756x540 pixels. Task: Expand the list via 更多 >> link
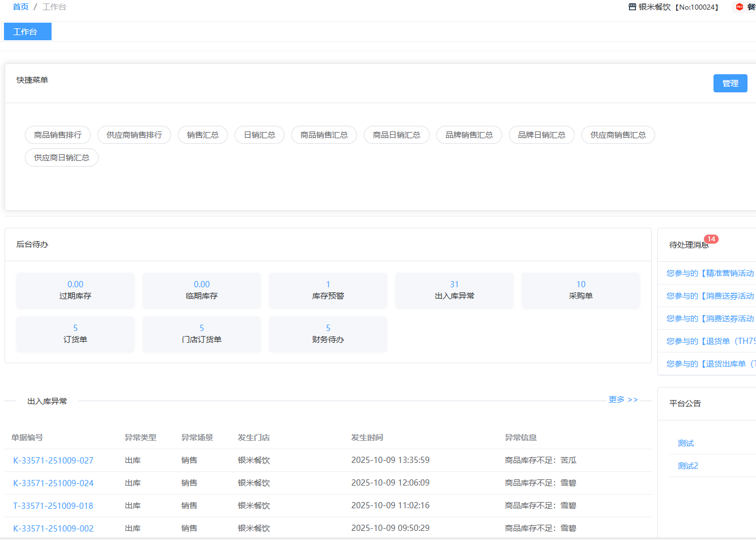pyautogui.click(x=623, y=399)
